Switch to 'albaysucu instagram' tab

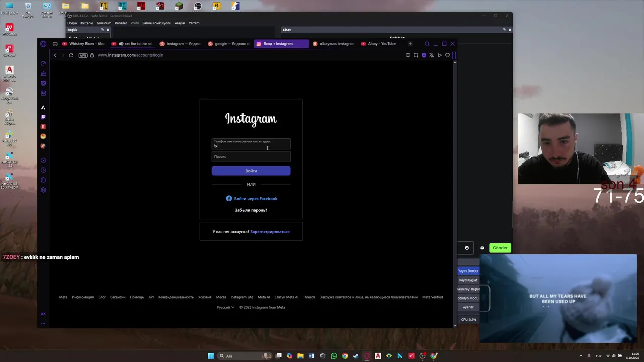(334, 44)
